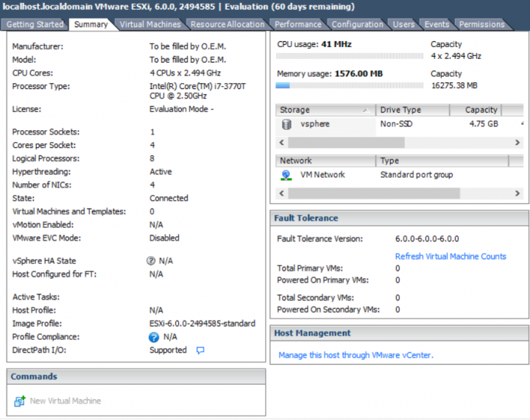
Task: Click the network list left scroll arrow
Action: point(281,193)
